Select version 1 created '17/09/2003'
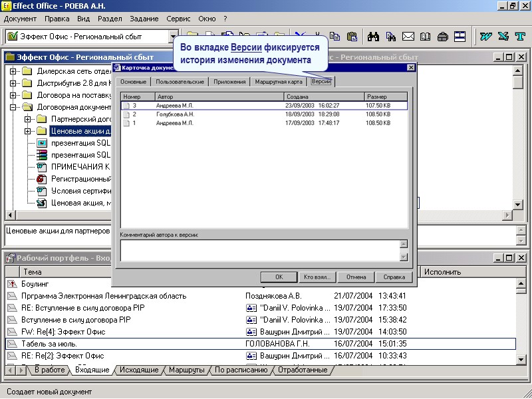 pos(264,123)
